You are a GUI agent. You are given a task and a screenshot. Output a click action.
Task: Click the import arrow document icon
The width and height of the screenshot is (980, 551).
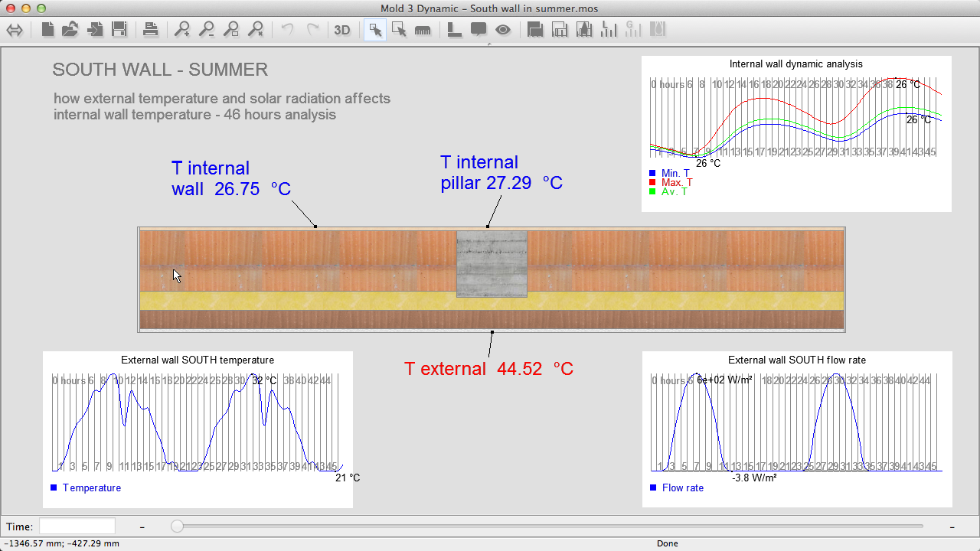point(95,30)
